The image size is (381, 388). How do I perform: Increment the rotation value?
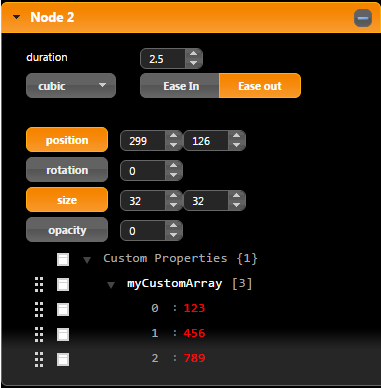(173, 166)
